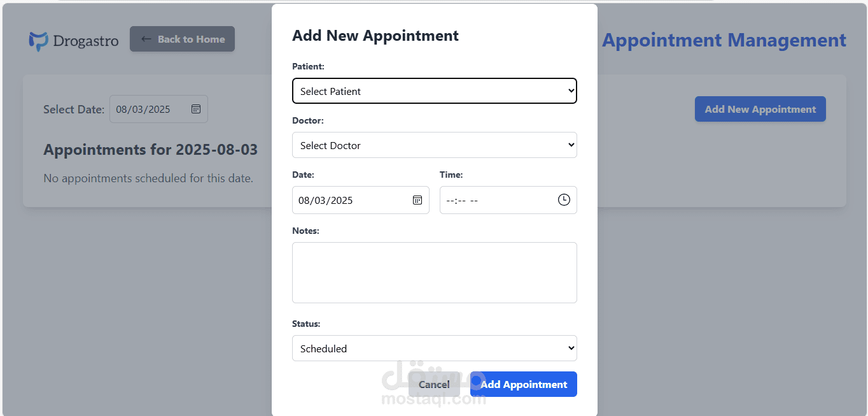Click the Time input field

point(508,200)
